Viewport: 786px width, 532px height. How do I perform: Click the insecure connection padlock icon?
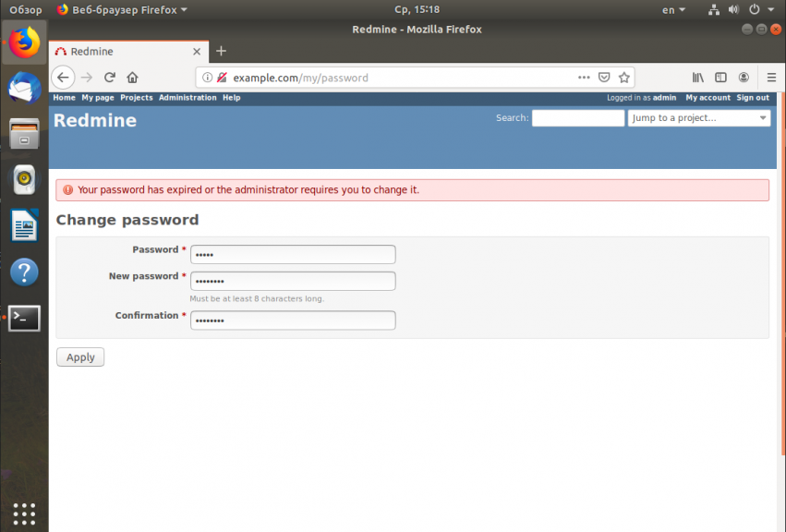click(222, 78)
